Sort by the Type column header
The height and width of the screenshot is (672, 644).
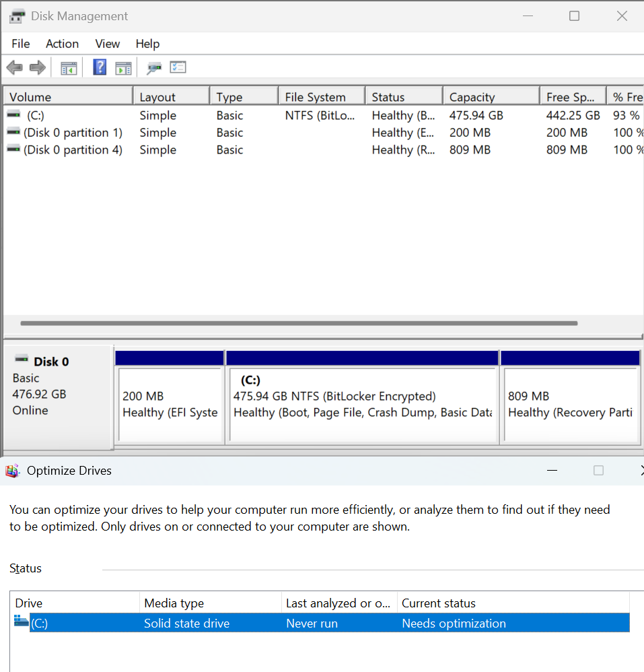point(244,97)
